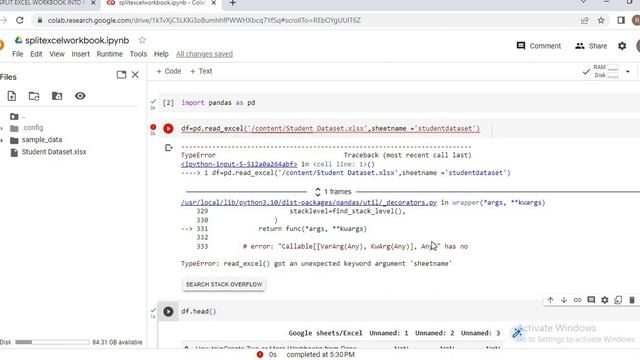Close the splitexcelworkbook.ipynb tab
This screenshot has height=360, width=640.
[213, 3]
